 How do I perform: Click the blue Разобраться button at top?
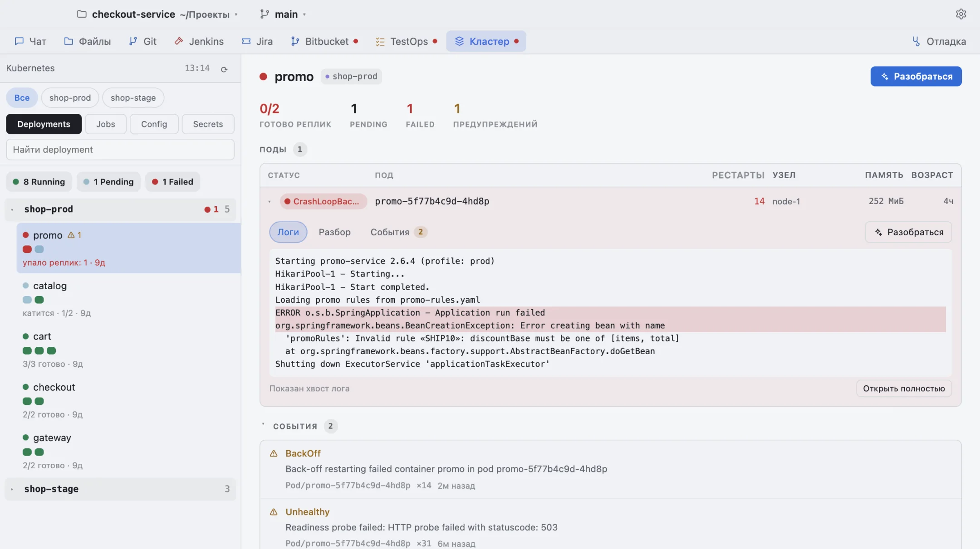point(916,76)
